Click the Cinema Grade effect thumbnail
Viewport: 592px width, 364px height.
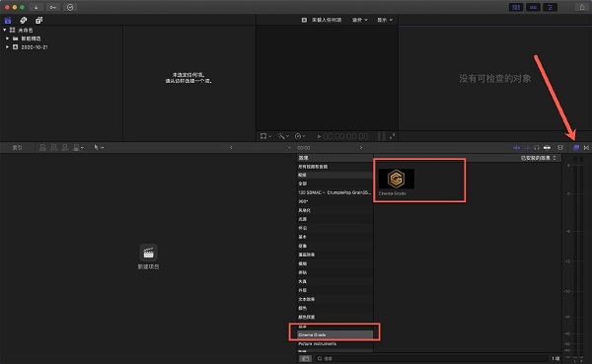click(396, 179)
